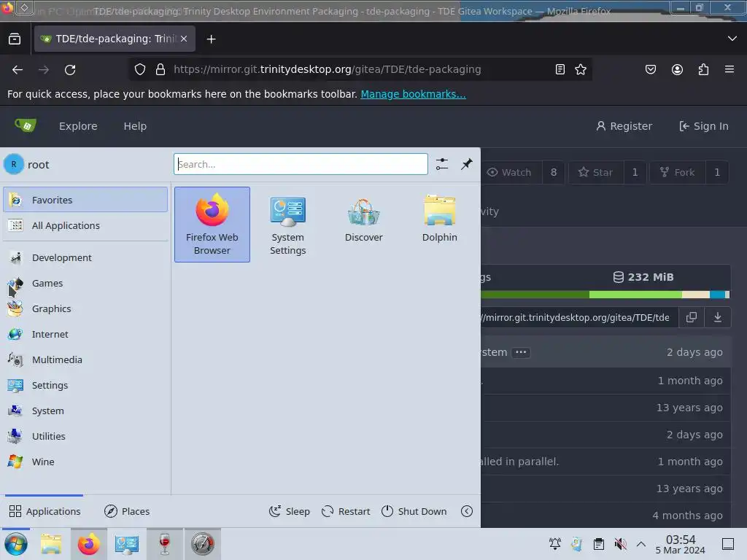Switch to the Applications tab
The image size is (747, 560).
44,511
